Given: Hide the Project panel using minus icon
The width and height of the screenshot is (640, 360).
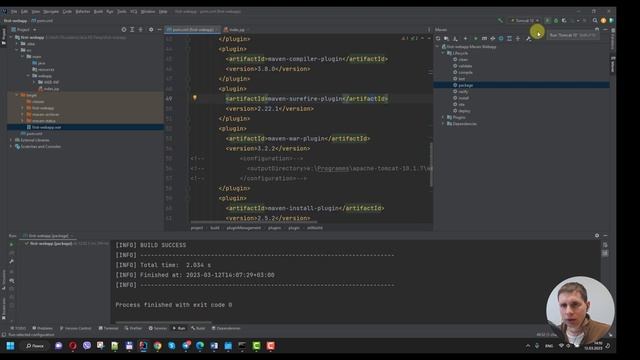Looking at the screenshot, I should tap(159, 29).
